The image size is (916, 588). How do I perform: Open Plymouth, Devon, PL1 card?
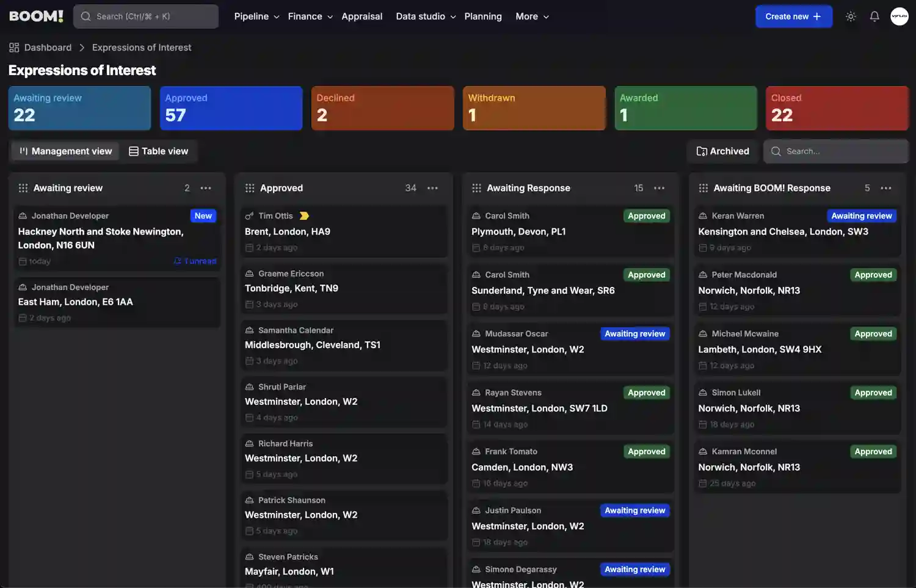[x=570, y=231]
